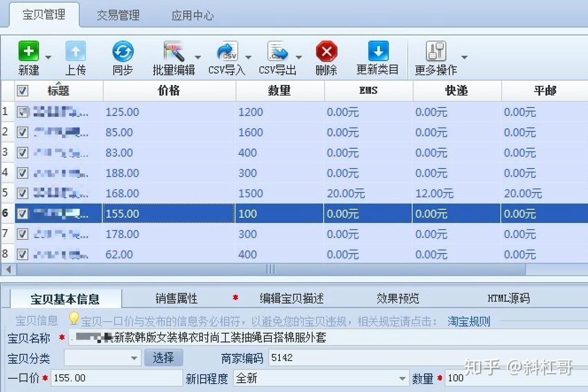588x392 pixels.
Task: Toggle checkbox for row 7 priced 178.00
Action: (x=23, y=234)
